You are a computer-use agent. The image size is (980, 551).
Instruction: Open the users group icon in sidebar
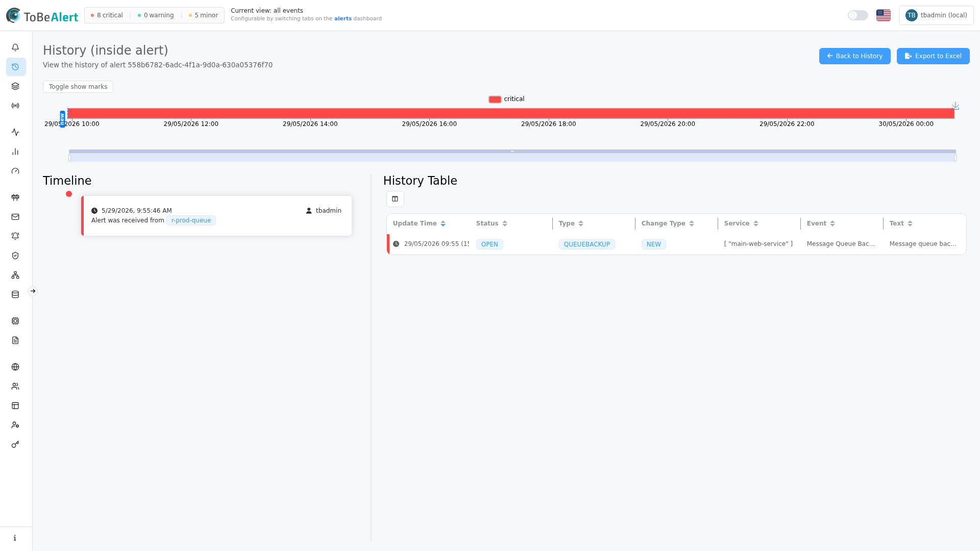point(15,386)
